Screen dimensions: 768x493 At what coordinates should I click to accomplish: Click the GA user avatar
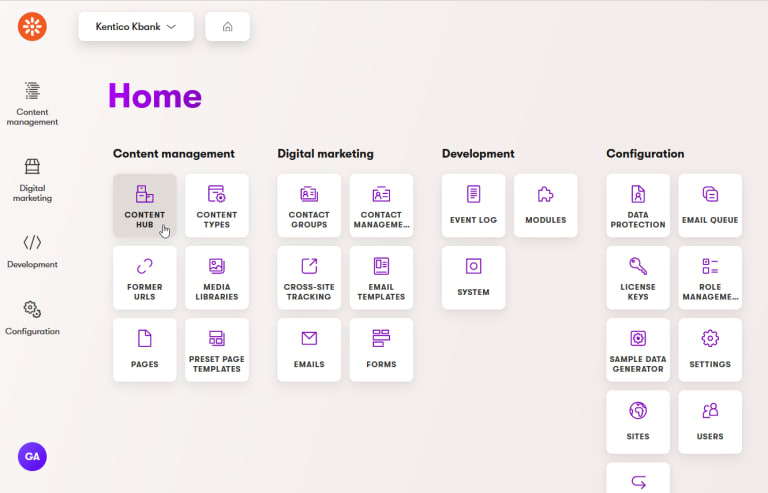[x=32, y=456]
